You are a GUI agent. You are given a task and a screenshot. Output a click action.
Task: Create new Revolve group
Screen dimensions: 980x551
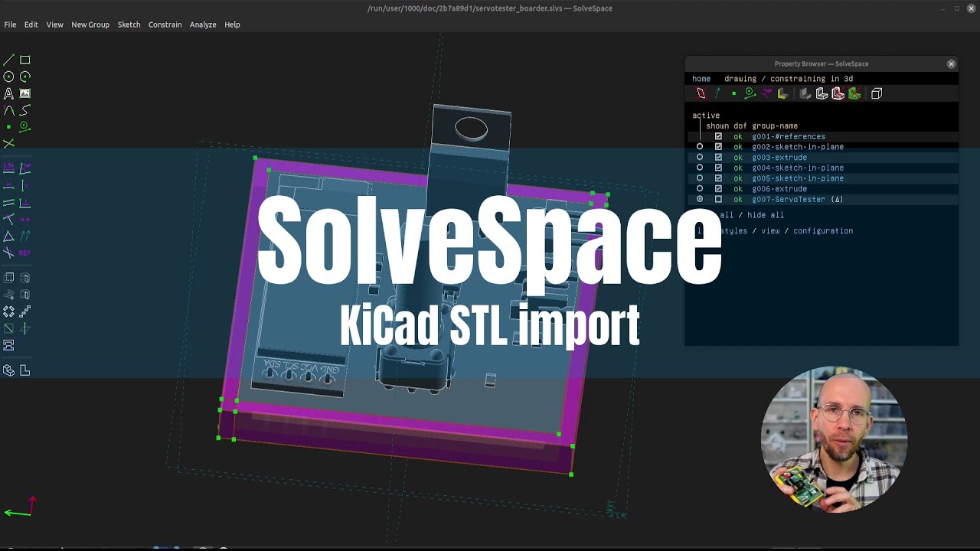[25, 295]
